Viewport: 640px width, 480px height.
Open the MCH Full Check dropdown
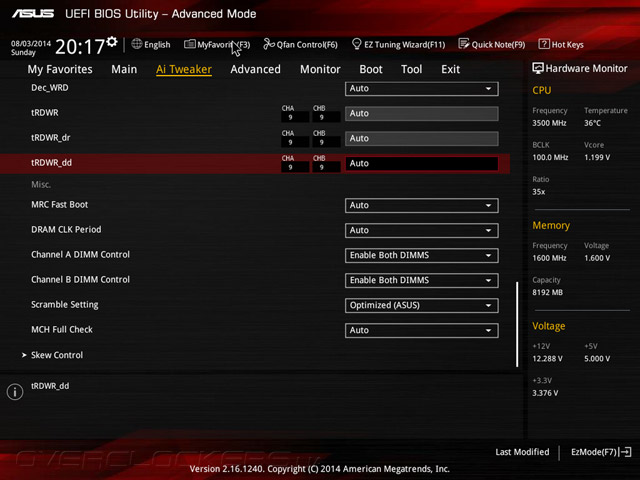point(422,330)
